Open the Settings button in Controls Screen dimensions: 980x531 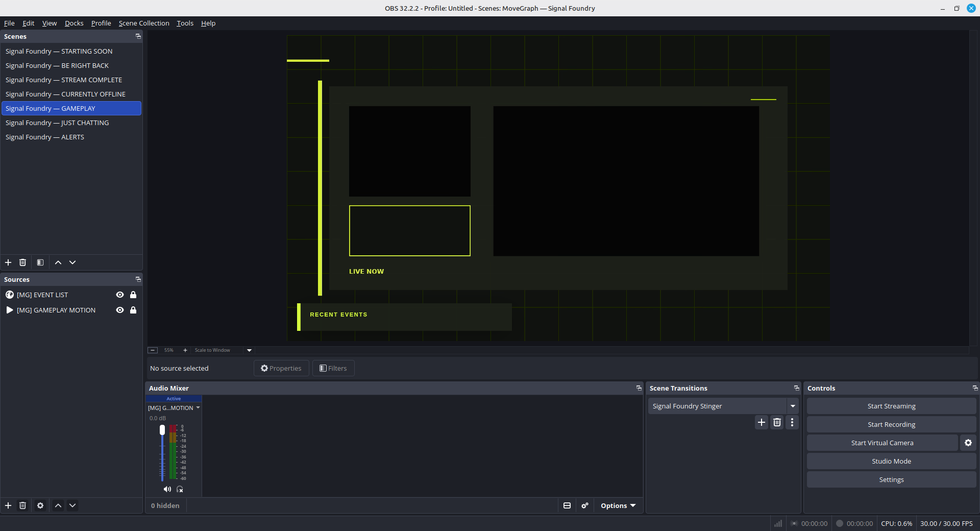pos(891,479)
